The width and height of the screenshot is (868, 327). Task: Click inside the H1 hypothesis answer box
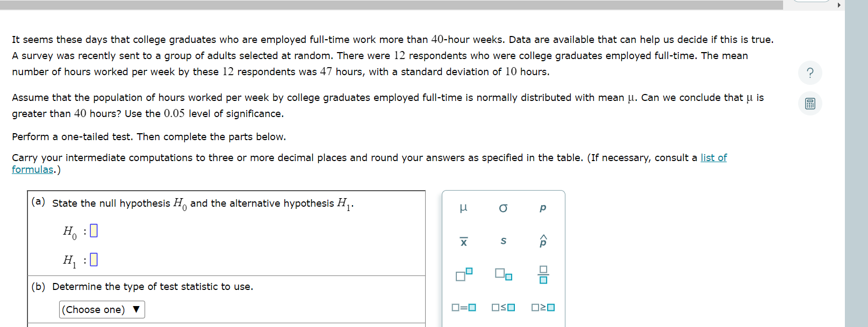point(92,260)
